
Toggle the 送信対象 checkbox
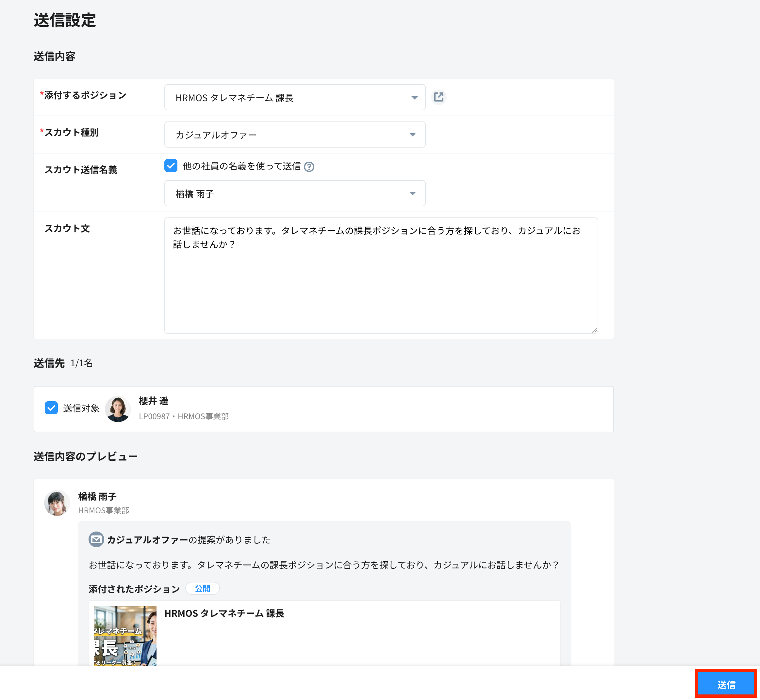point(51,408)
